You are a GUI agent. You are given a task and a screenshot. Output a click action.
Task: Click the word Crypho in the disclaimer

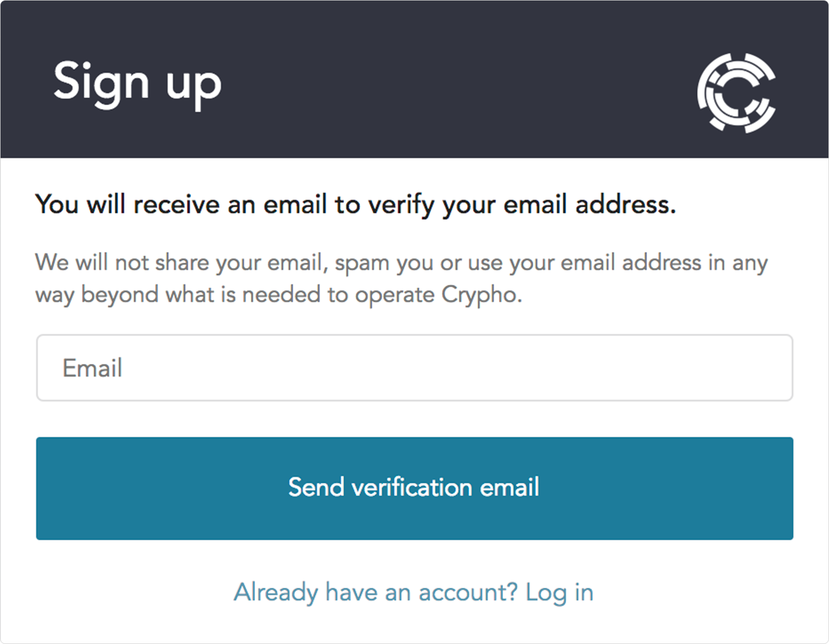tap(481, 296)
